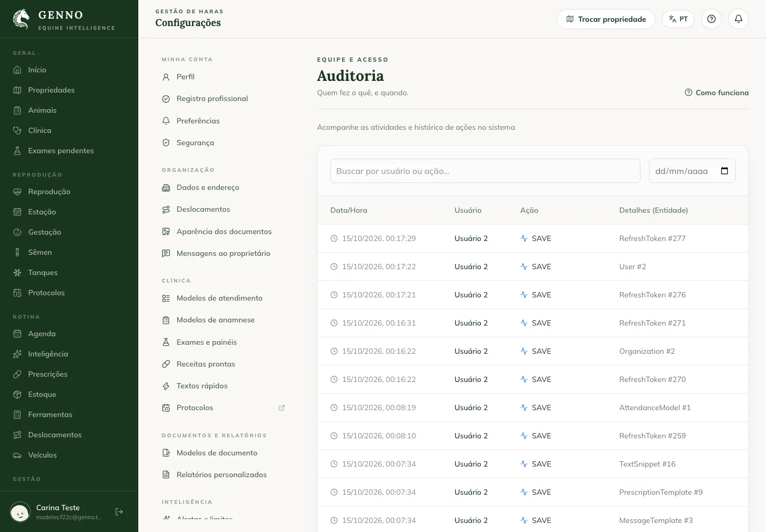
Task: Click the Estoque box icon
Action: click(x=17, y=394)
